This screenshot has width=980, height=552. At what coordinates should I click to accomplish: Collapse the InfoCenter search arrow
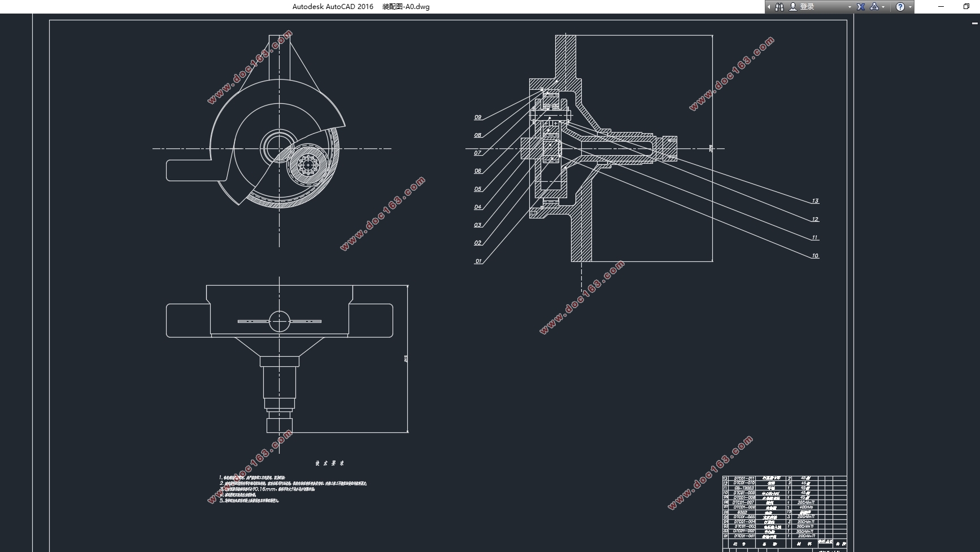point(769,7)
